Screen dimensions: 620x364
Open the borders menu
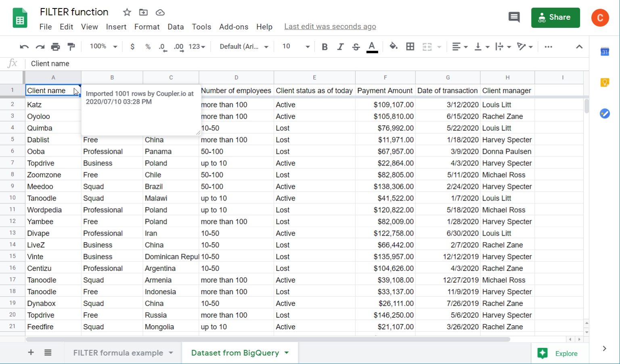[x=410, y=46]
